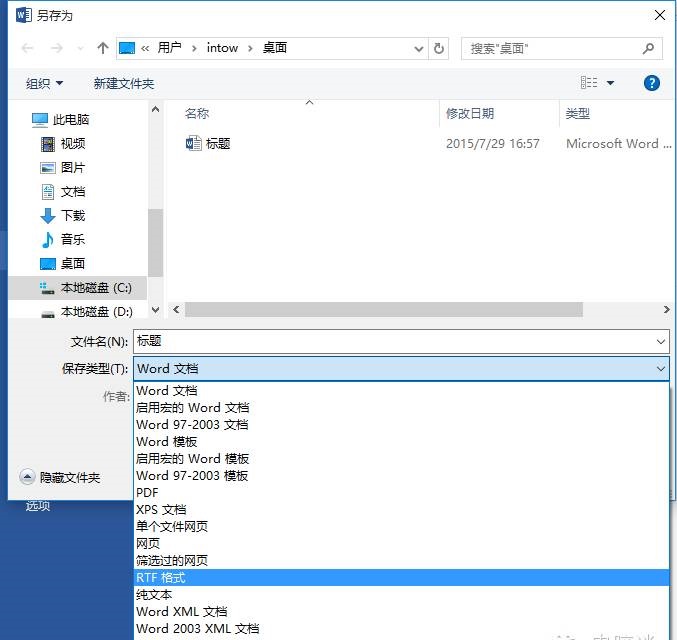Choose Word 文档 from type list

[x=402, y=390]
